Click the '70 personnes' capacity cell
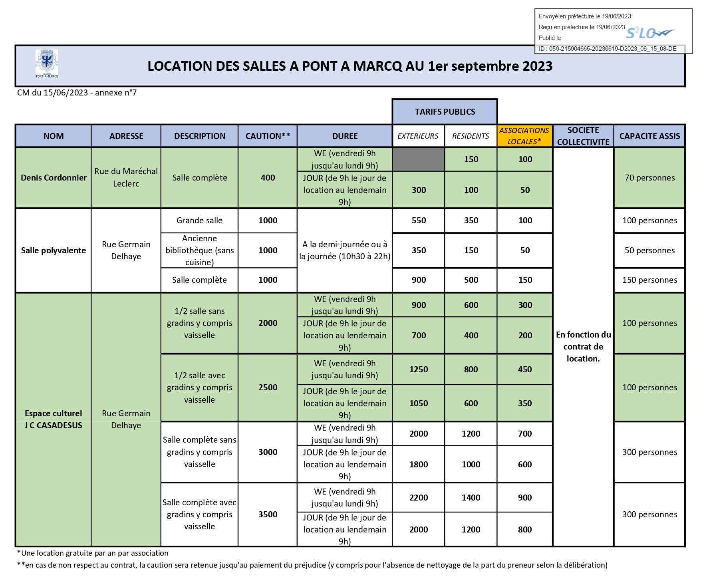The width and height of the screenshot is (701, 588). point(649,178)
